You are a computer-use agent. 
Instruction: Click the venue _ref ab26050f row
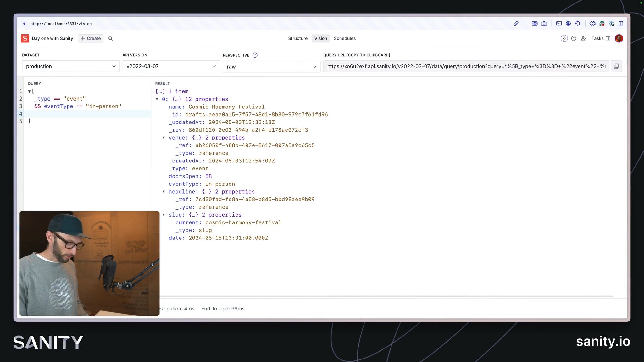245,145
